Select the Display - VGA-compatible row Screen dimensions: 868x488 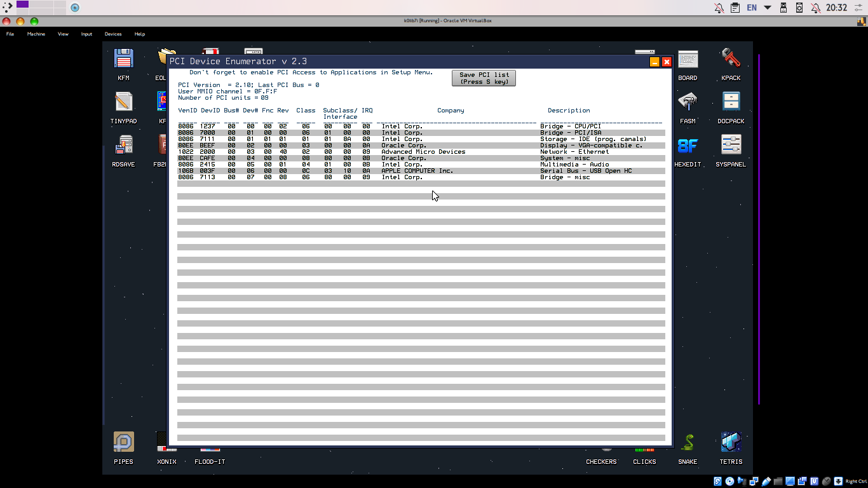[421, 146]
